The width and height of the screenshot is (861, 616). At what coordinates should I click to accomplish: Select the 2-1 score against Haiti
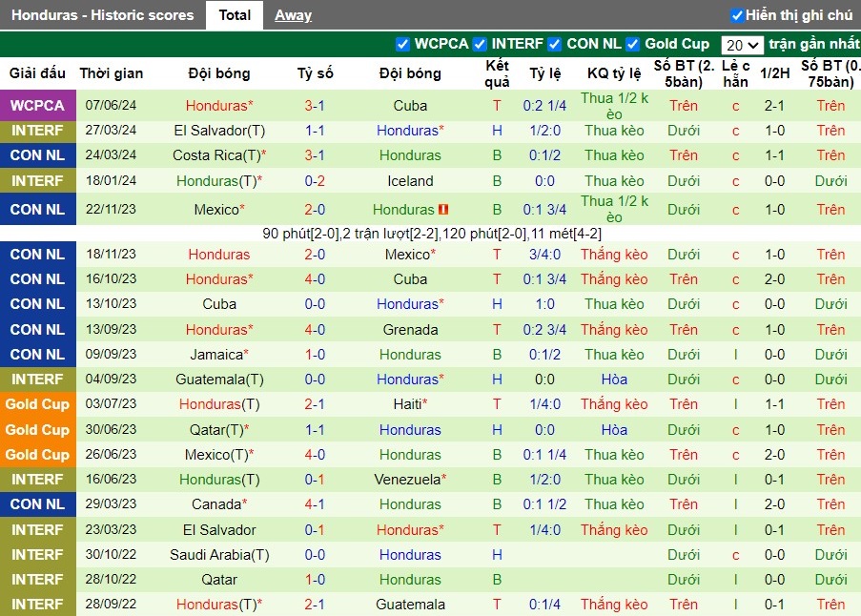pyautogui.click(x=315, y=404)
